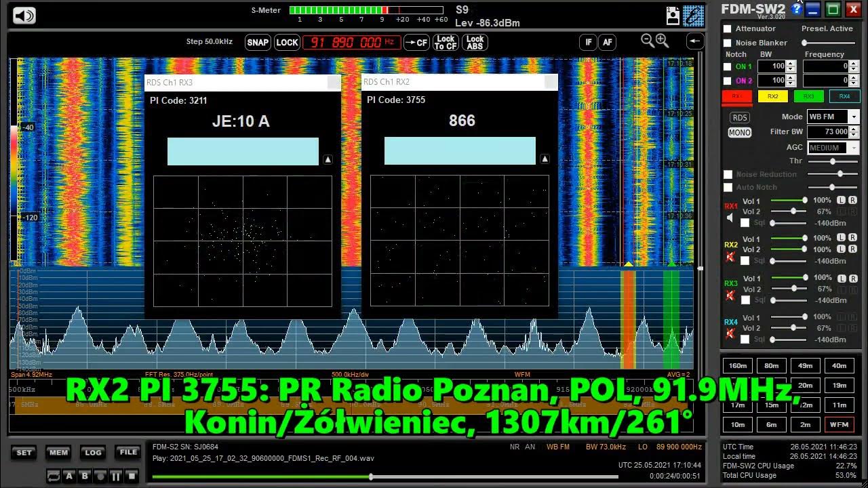Enable Notch ON 2 checkbox
The image size is (868, 488).
[728, 81]
